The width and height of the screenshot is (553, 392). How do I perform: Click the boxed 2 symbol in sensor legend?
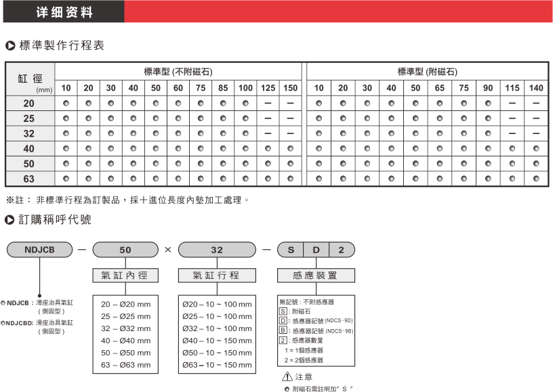click(x=283, y=339)
